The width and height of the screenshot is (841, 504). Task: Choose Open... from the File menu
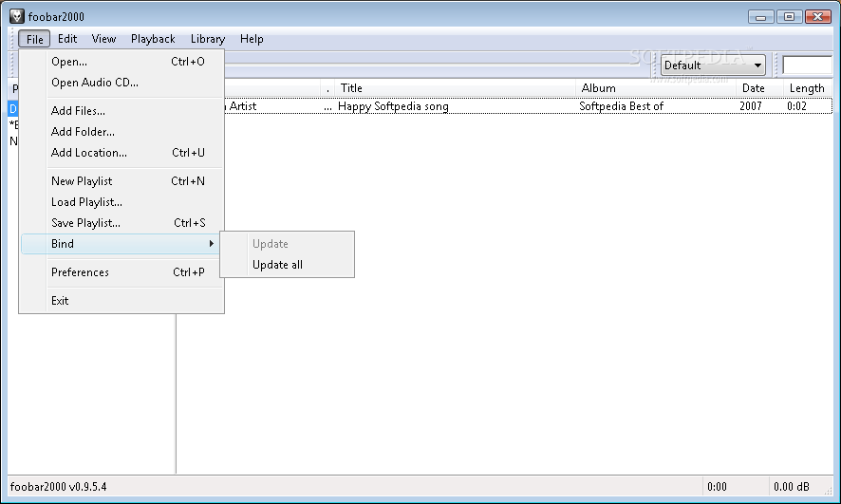[x=121, y=62]
